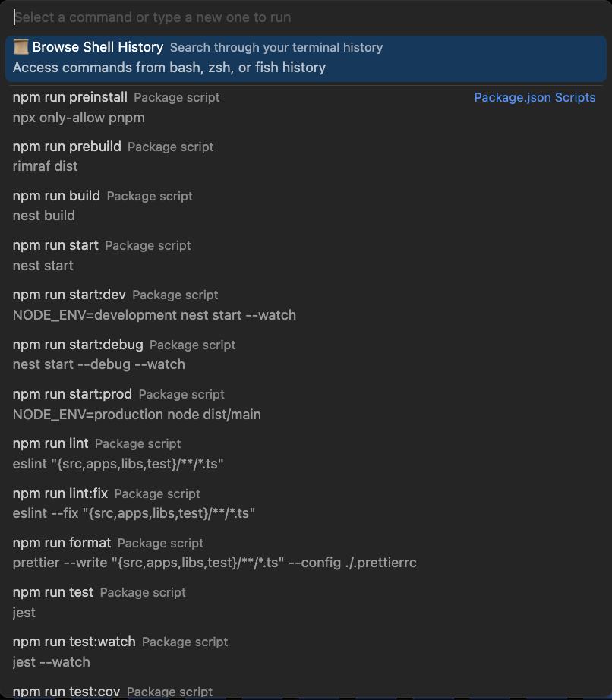Image resolution: width=612 pixels, height=700 pixels.
Task: Select npm run test:watch entry
Action: [74, 642]
